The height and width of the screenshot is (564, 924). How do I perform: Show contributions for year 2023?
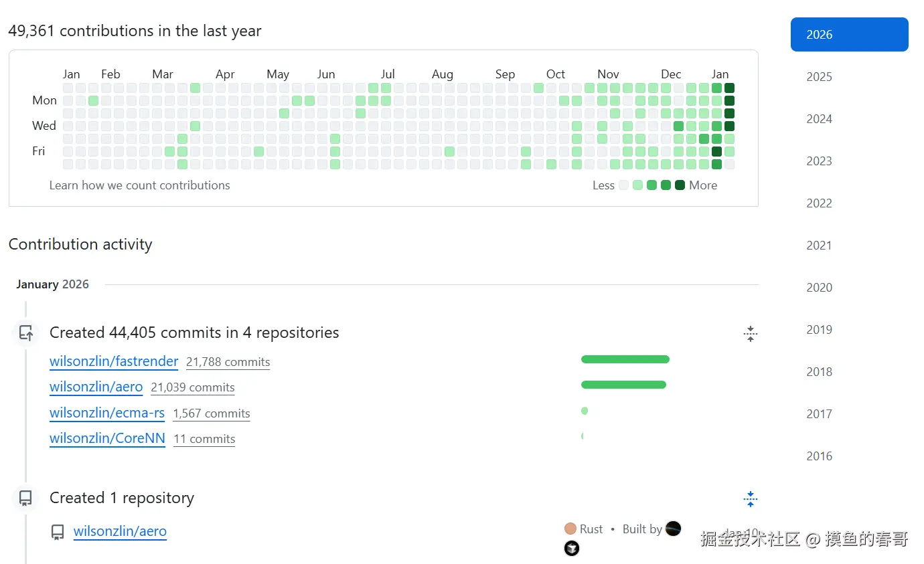click(819, 161)
